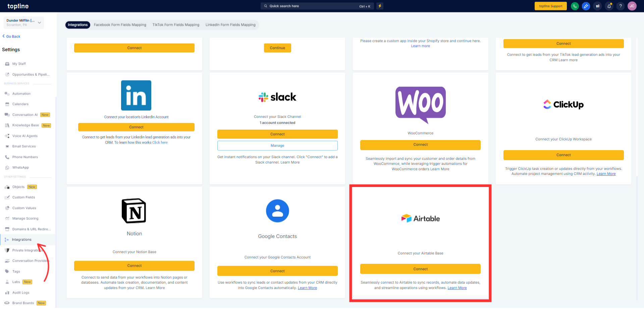Image resolution: width=644 pixels, height=309 pixels.
Task: Click the topline logo
Action: (18, 6)
